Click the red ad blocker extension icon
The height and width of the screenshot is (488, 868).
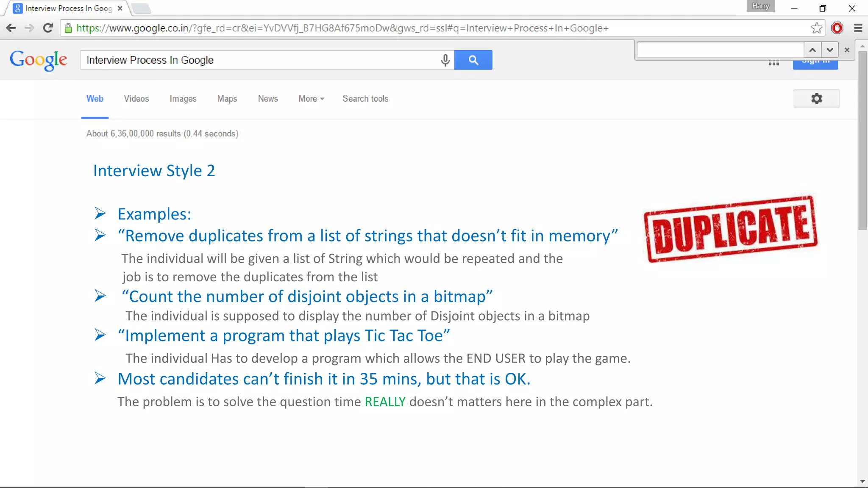click(x=837, y=28)
